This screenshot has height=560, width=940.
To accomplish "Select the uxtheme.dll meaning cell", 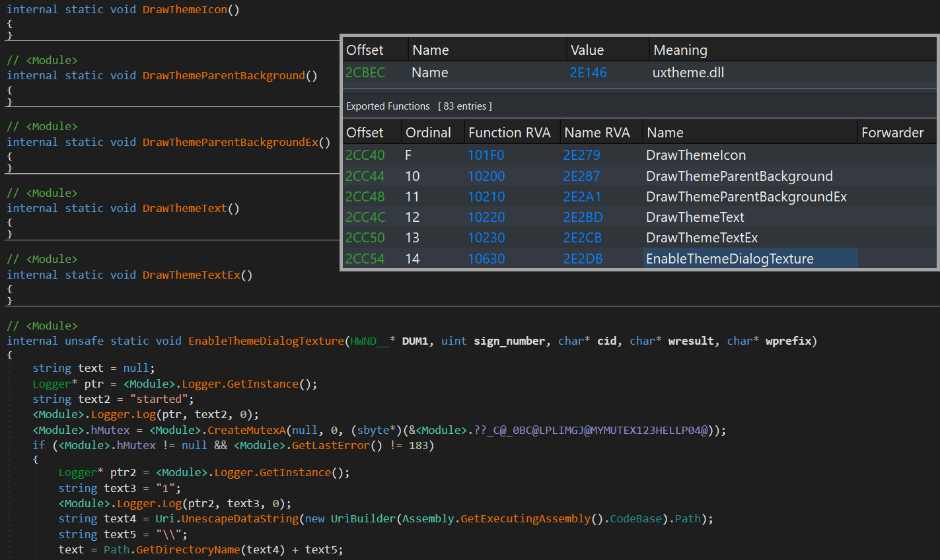I will pyautogui.click(x=688, y=73).
